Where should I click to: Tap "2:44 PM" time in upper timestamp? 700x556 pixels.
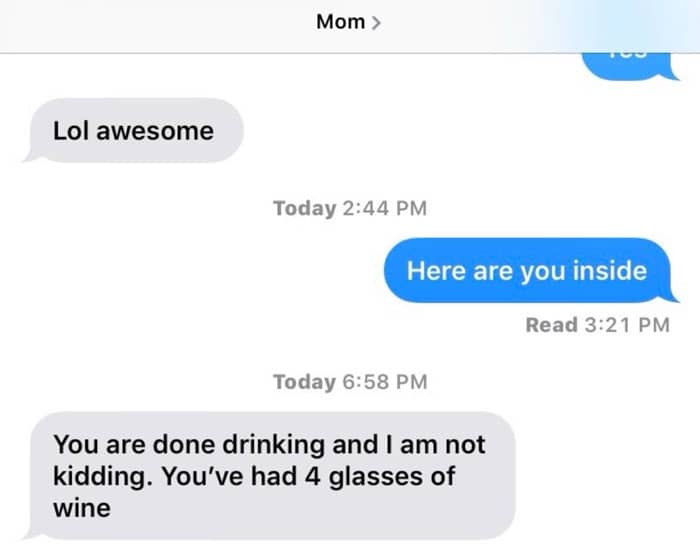pyautogui.click(x=384, y=208)
